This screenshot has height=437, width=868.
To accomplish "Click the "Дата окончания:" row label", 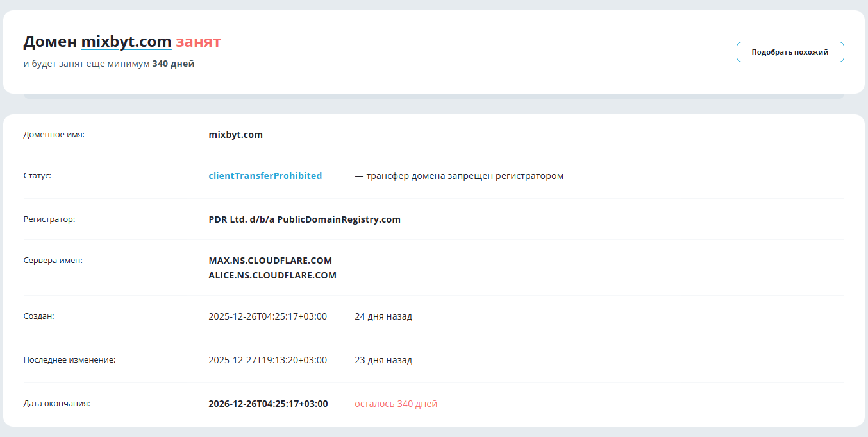I will (x=57, y=404).
